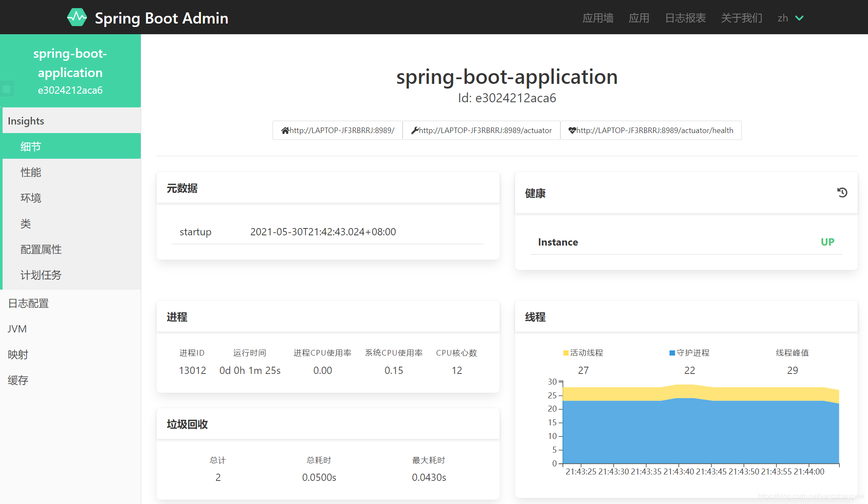Viewport: 868px width, 504px height.
Task: Expand the Insights section
Action: 26,121
